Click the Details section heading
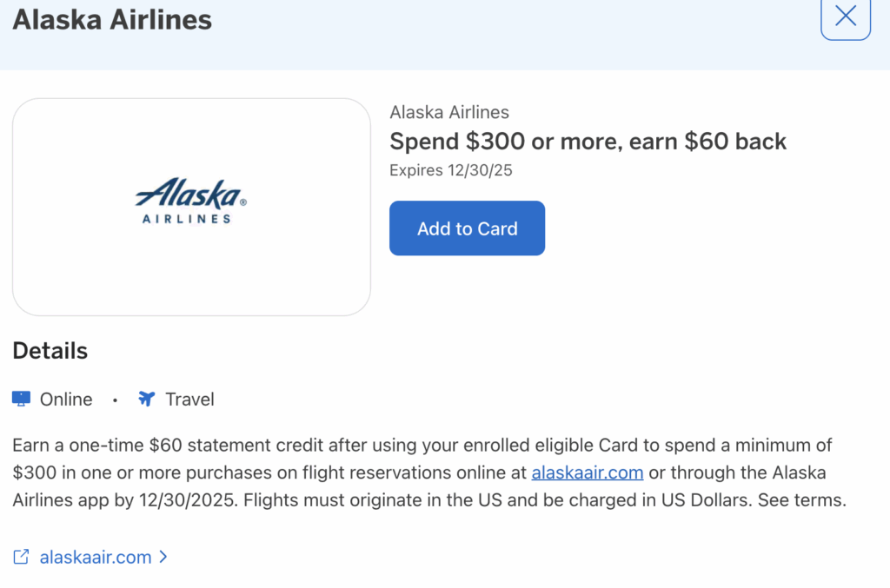890x588 pixels. click(50, 350)
